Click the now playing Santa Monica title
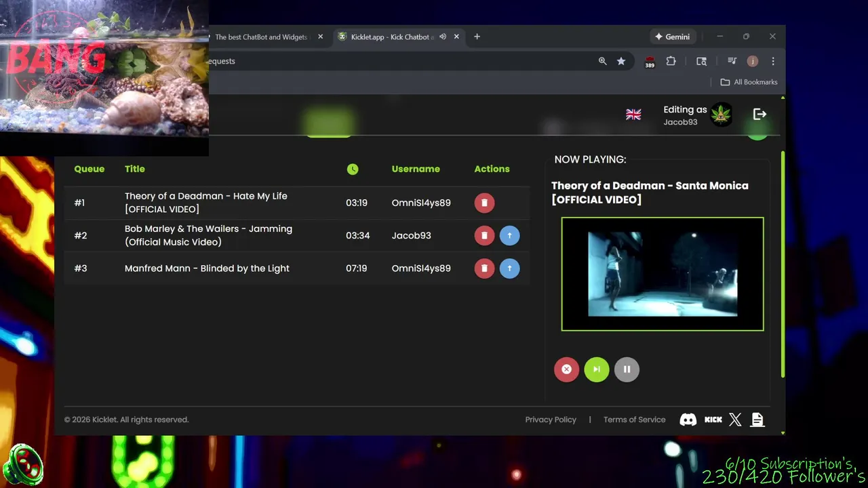868x488 pixels. click(650, 192)
